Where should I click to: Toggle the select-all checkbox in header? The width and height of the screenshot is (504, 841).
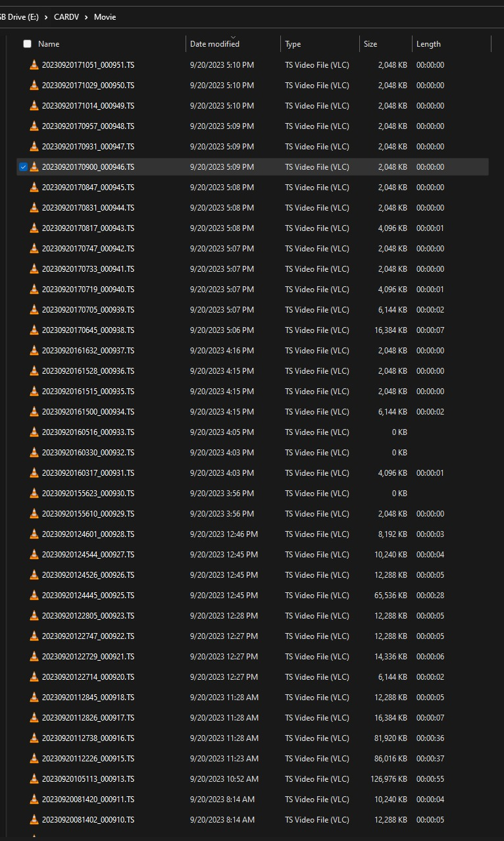pyautogui.click(x=27, y=44)
